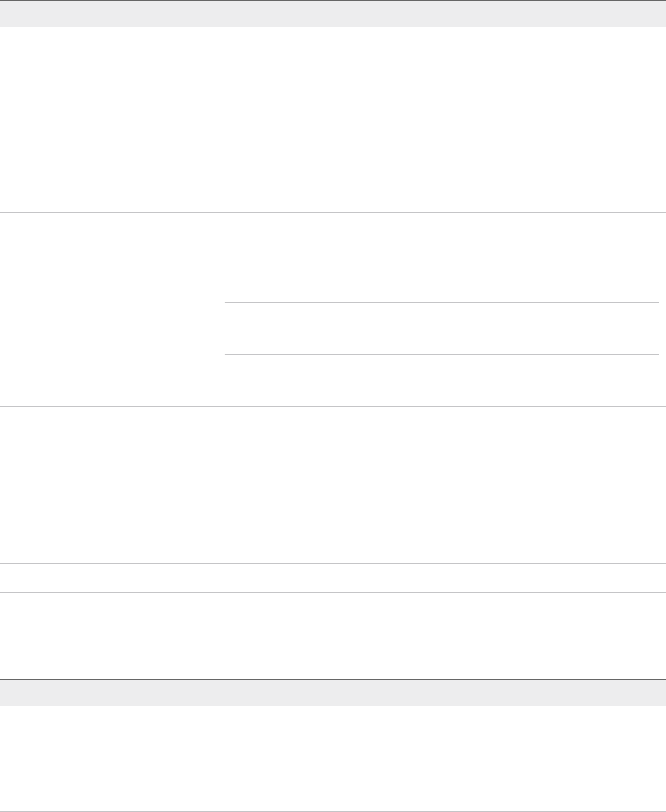Image resolution: width=666 pixels, height=812 pixels.
Task: Select right cell of first table's thin sixth row
Action: coord(441,578)
